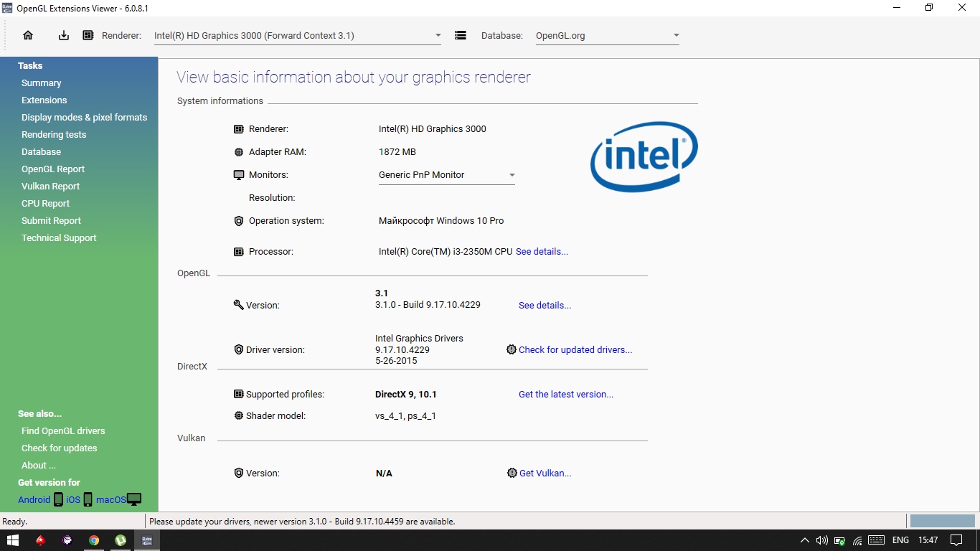
Task: Open the PokerStars taskbar icon
Action: tap(40, 540)
